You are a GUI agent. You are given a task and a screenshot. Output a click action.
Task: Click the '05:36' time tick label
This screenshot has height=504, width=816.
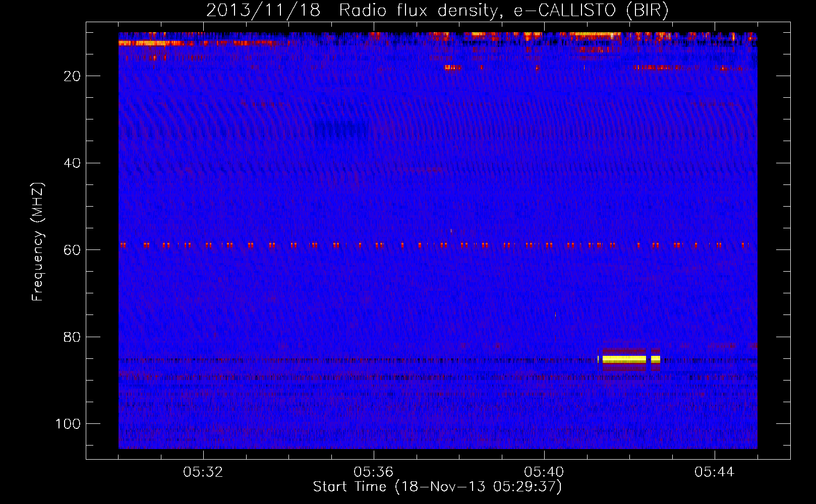374,472
